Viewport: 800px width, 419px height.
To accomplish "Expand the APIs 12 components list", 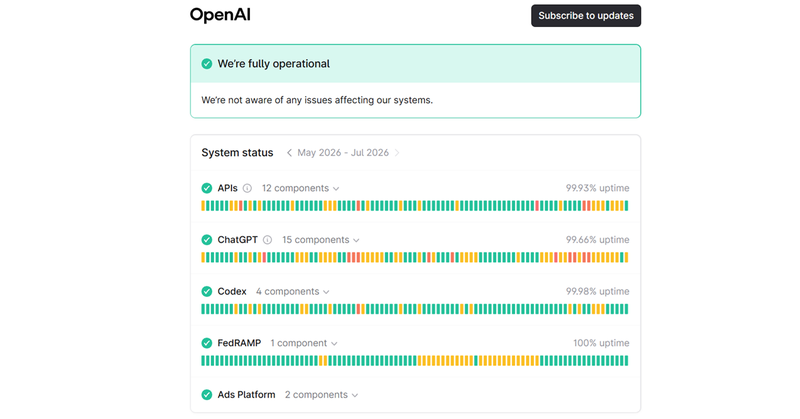I will coord(301,188).
